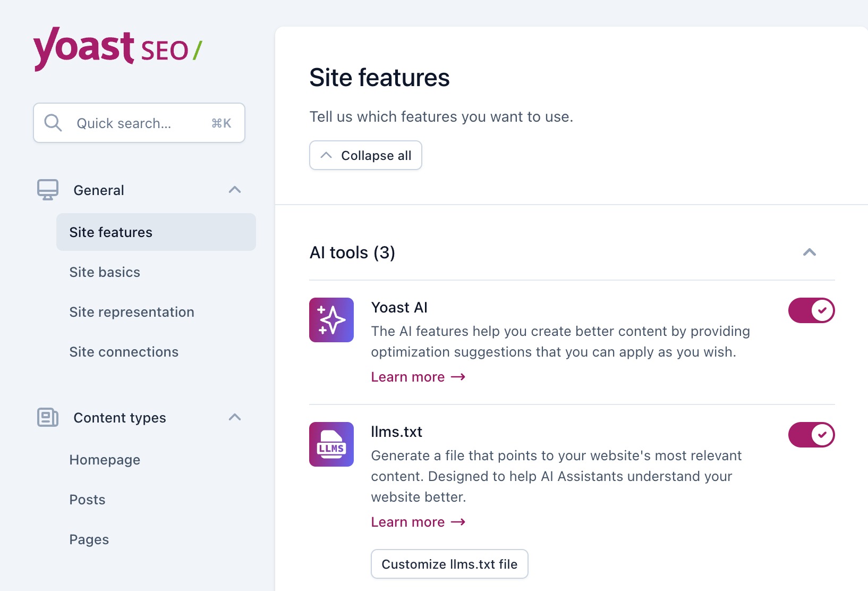This screenshot has width=868, height=591.
Task: Collapse the General sidebar section
Action: point(235,190)
